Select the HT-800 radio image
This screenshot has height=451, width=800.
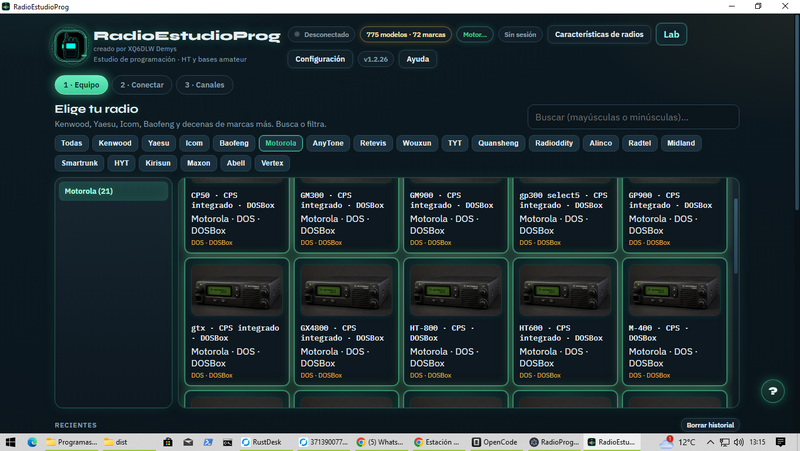(x=456, y=290)
